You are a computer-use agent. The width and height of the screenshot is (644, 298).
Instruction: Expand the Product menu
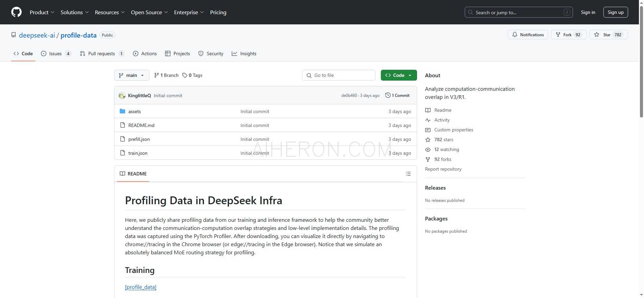point(42,12)
